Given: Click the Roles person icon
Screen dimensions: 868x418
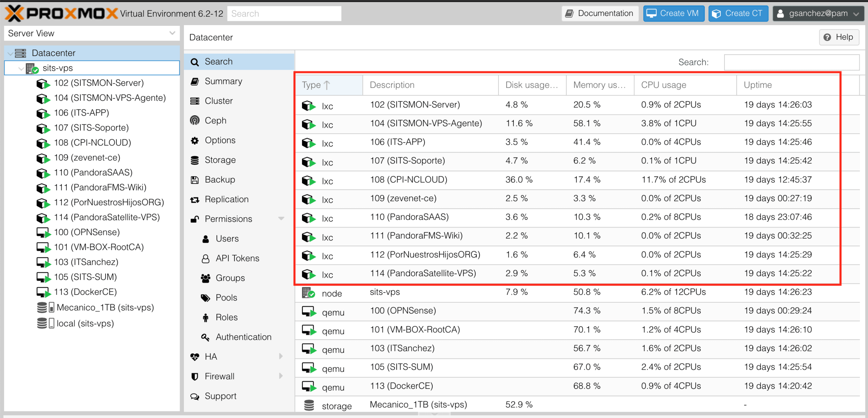Looking at the screenshot, I should [x=206, y=317].
